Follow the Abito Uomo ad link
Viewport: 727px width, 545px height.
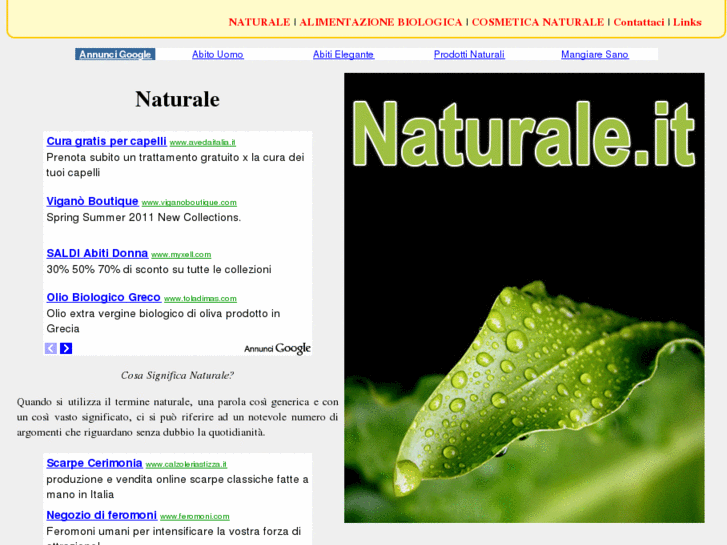click(x=218, y=54)
